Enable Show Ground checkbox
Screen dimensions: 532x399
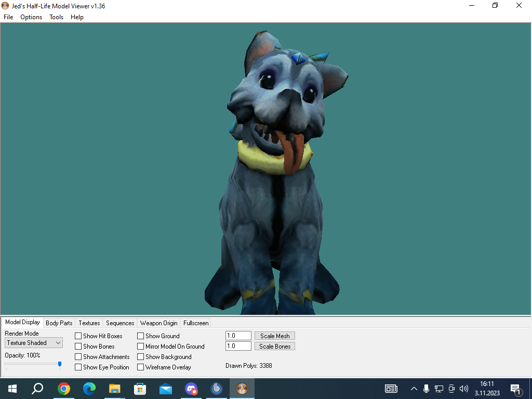coord(140,336)
